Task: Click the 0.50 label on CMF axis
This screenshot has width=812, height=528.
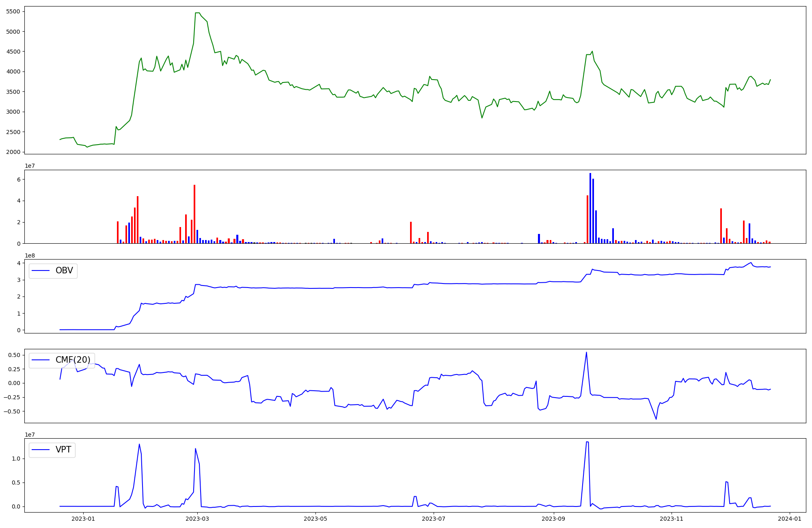Action: click(x=14, y=355)
